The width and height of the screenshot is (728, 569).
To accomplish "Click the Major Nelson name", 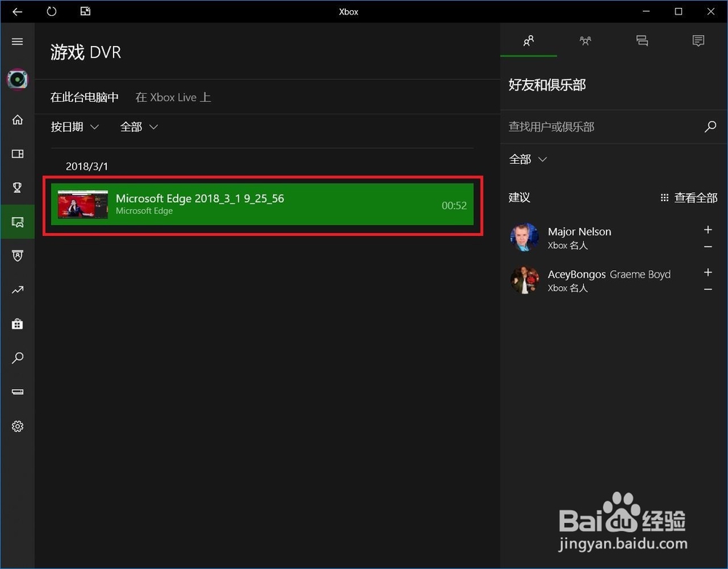I will (x=579, y=232).
